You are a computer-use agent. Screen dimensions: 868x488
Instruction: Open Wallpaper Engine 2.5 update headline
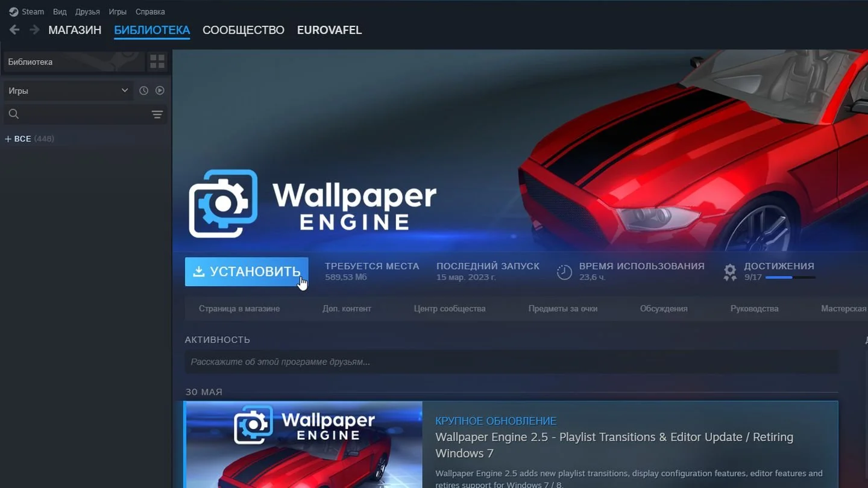pos(614,445)
